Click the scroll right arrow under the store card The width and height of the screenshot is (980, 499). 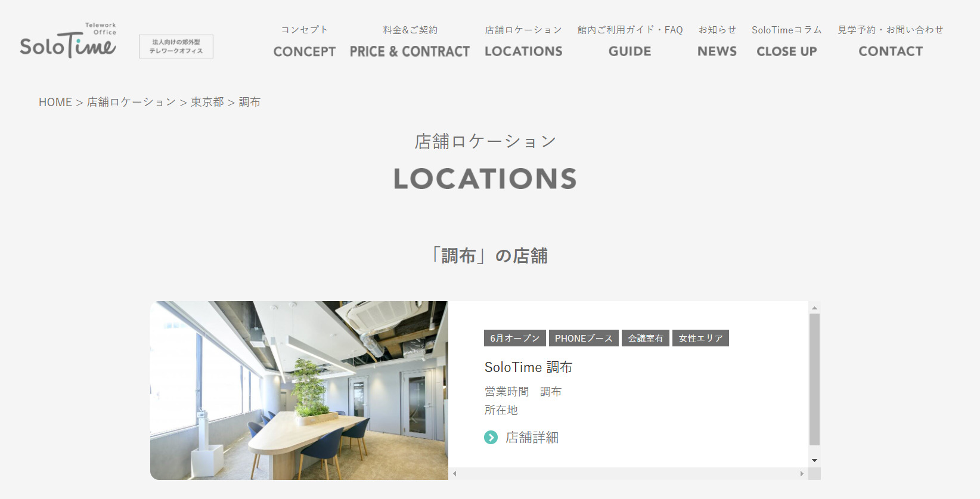tap(802, 474)
